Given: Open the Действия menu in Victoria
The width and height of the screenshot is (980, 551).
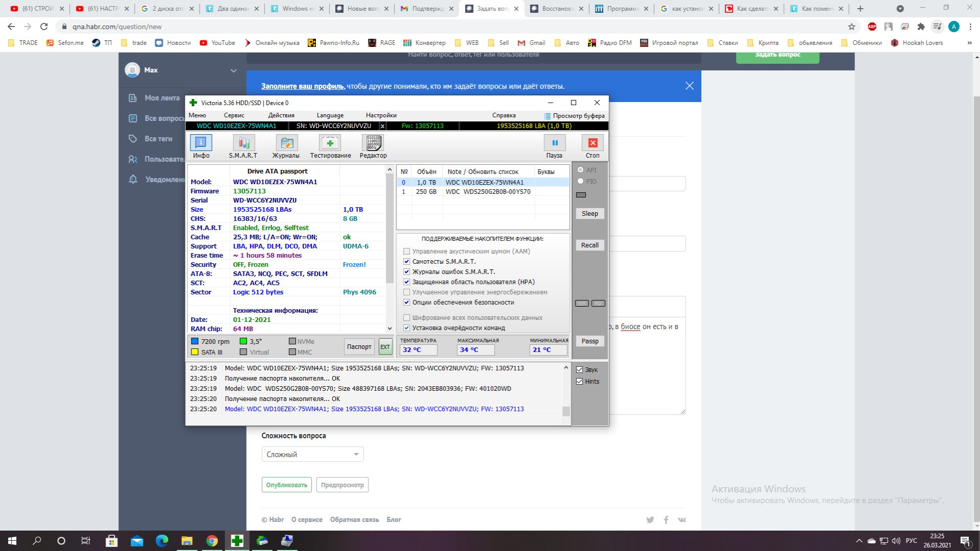Looking at the screenshot, I should pyautogui.click(x=281, y=115).
